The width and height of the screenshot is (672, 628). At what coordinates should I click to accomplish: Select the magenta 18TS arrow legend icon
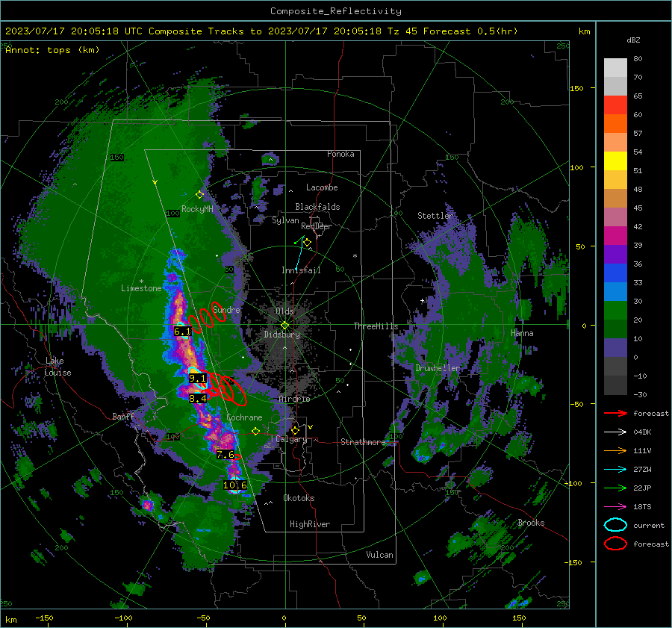tap(615, 507)
